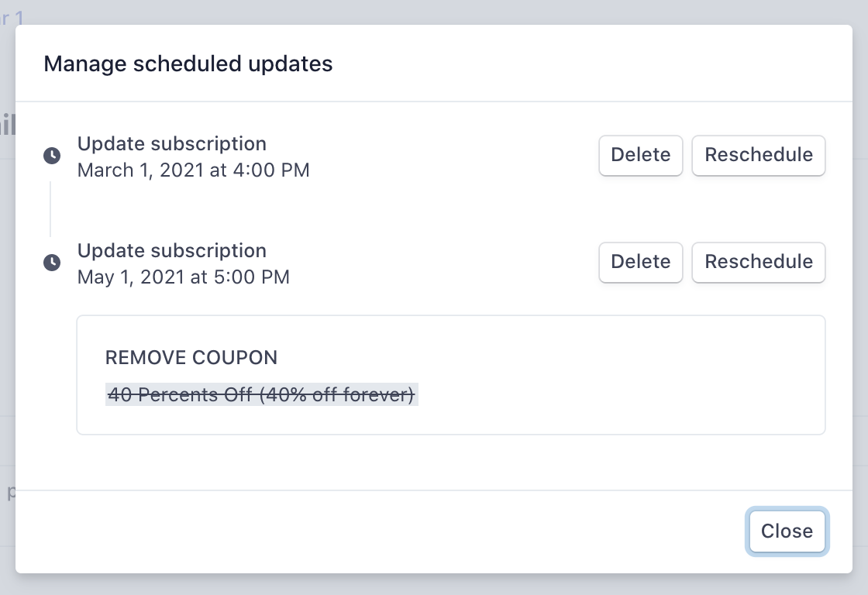Screen dimensions: 868x595
Task: Click the "May 1, 2021 at 5:00 PM" timestamp
Action: (183, 277)
